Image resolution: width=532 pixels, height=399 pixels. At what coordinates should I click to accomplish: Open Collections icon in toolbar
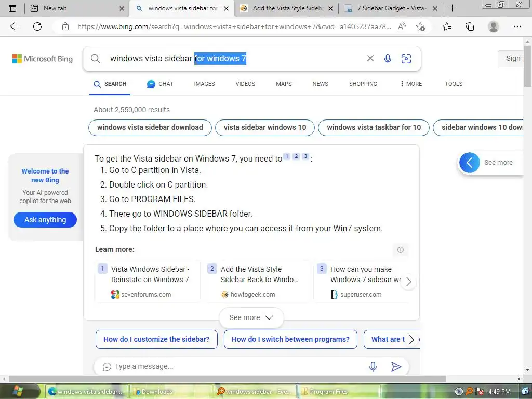point(470,26)
